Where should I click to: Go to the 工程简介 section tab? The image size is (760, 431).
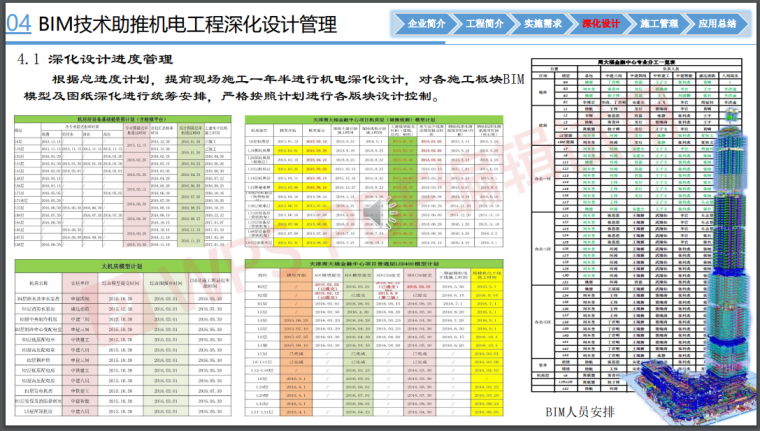486,23
